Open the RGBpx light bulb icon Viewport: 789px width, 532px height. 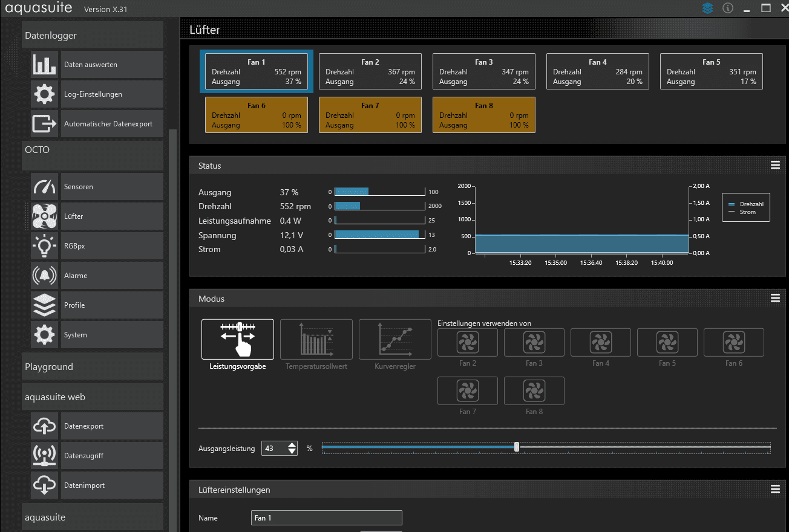coord(44,246)
